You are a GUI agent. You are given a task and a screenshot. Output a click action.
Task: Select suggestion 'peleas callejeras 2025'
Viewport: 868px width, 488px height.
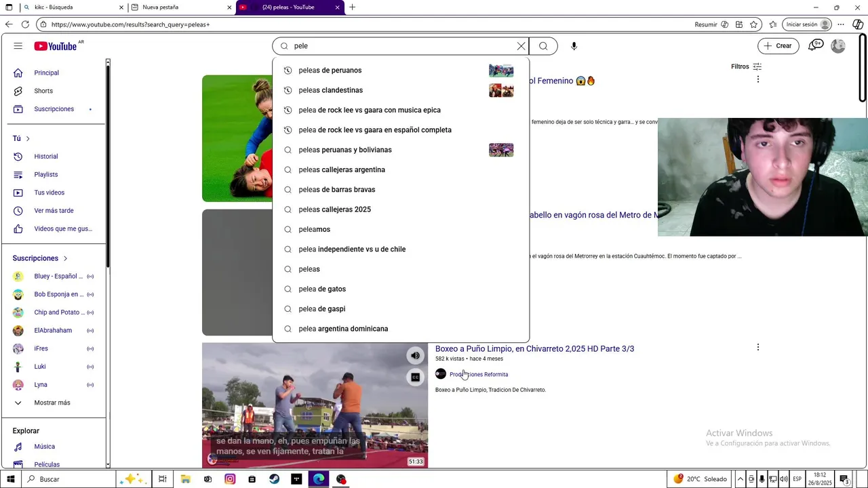point(401,209)
